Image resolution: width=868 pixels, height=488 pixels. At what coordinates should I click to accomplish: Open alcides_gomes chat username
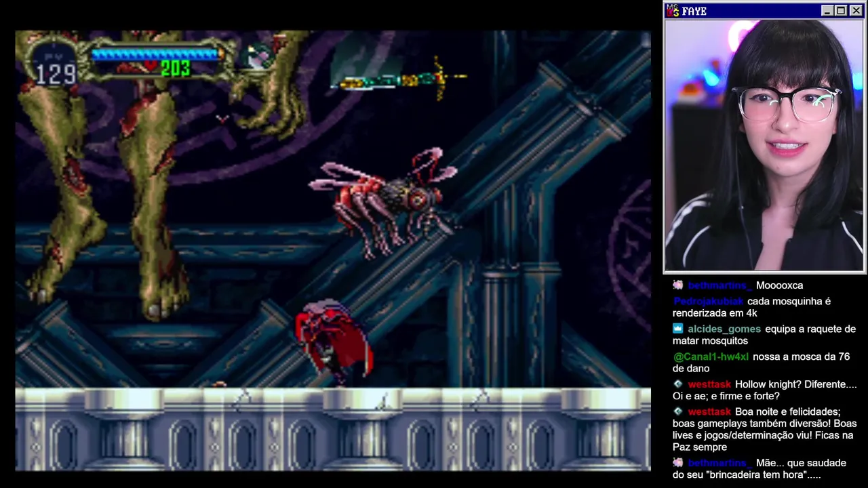tap(724, 329)
